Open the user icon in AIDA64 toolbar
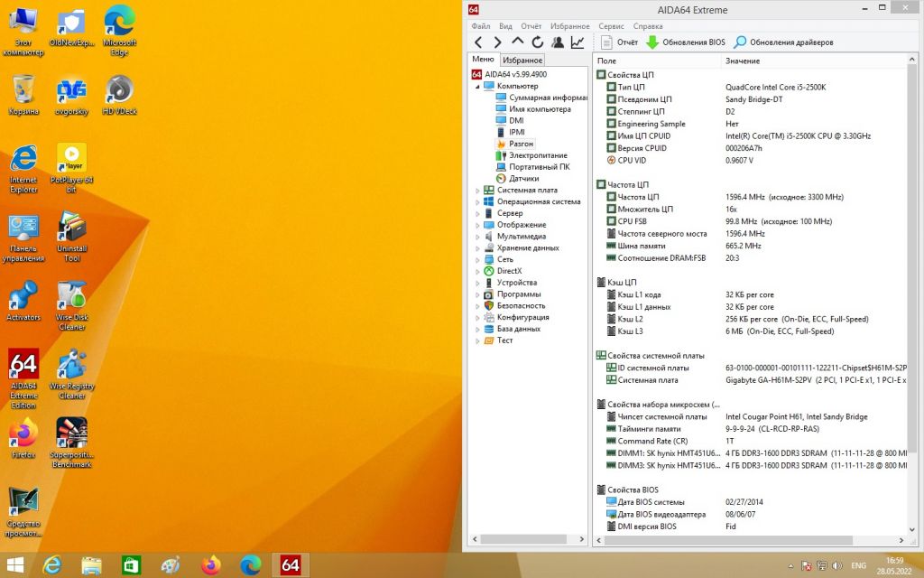The image size is (924, 578). click(x=558, y=42)
